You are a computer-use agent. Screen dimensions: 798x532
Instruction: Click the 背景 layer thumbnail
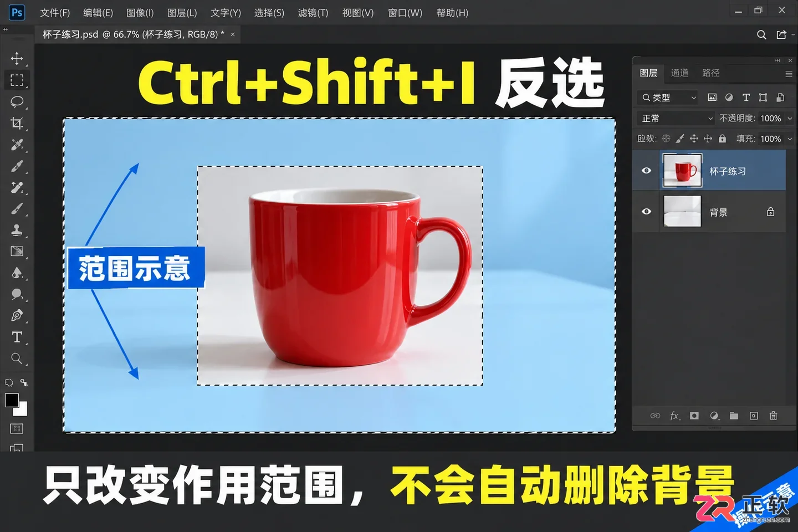click(x=682, y=211)
